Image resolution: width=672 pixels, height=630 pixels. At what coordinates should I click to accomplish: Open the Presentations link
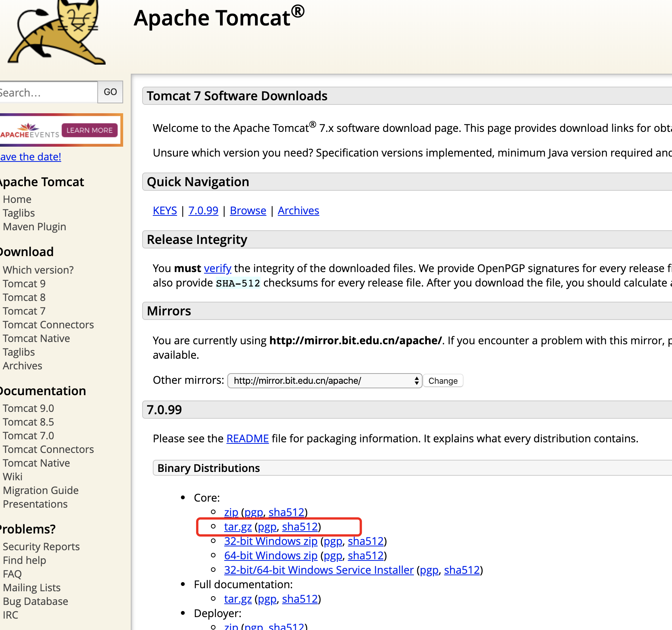[35, 504]
